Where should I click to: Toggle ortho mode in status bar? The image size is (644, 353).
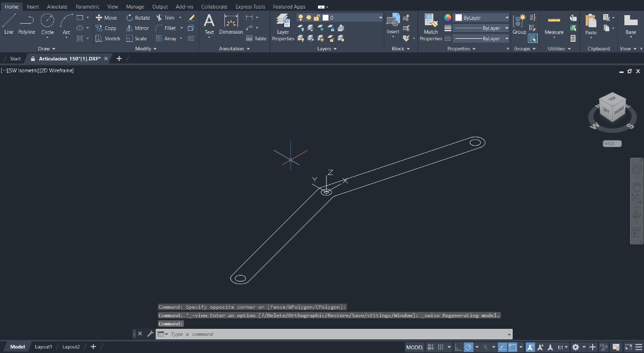point(458,347)
